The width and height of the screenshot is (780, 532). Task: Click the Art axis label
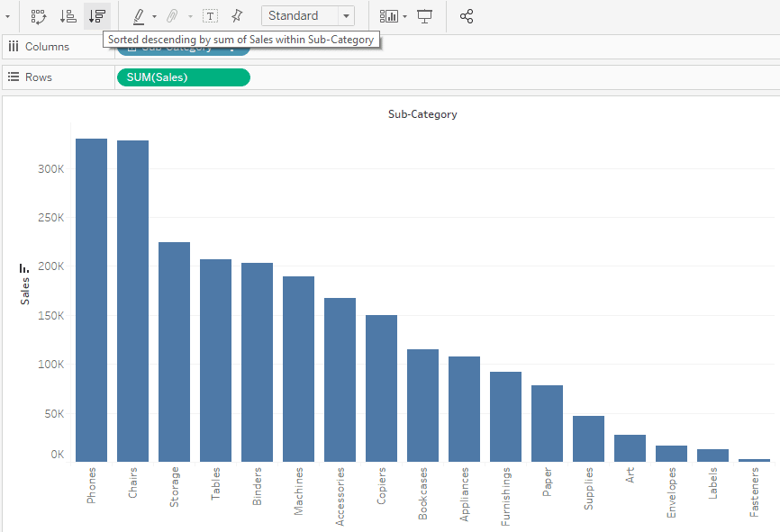click(x=630, y=474)
